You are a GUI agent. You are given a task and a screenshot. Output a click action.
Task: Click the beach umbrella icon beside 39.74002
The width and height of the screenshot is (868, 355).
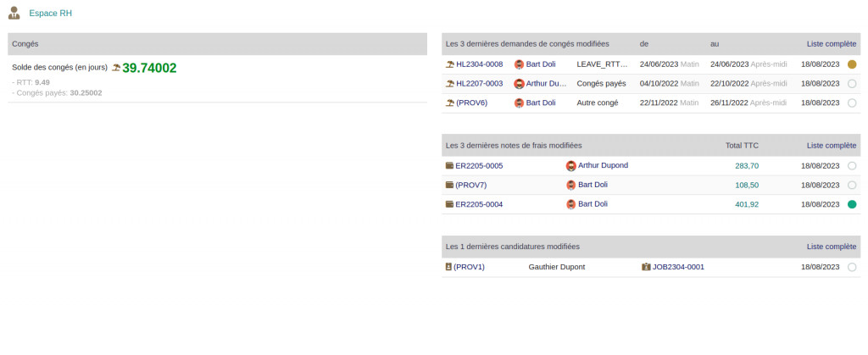116,68
